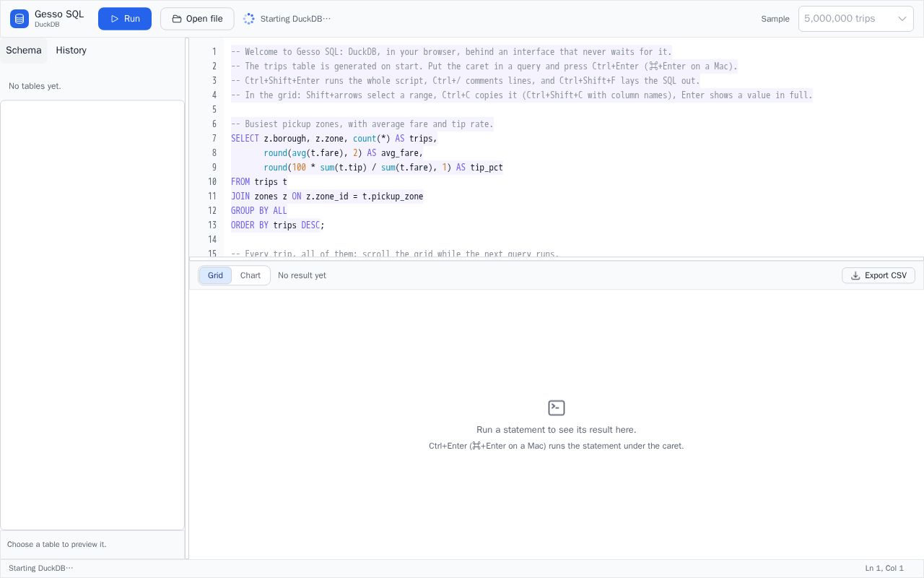The width and height of the screenshot is (924, 578).
Task: Click the 'No result yet' label
Action: tap(302, 275)
